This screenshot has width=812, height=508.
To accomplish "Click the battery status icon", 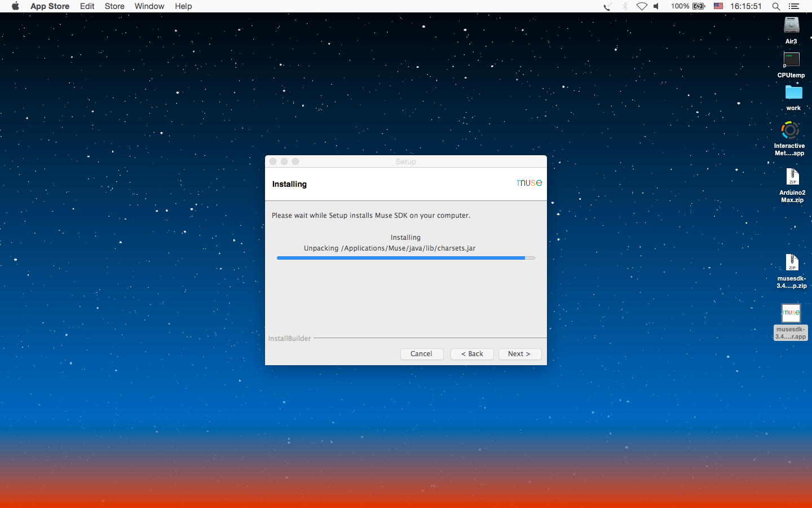I will [699, 6].
